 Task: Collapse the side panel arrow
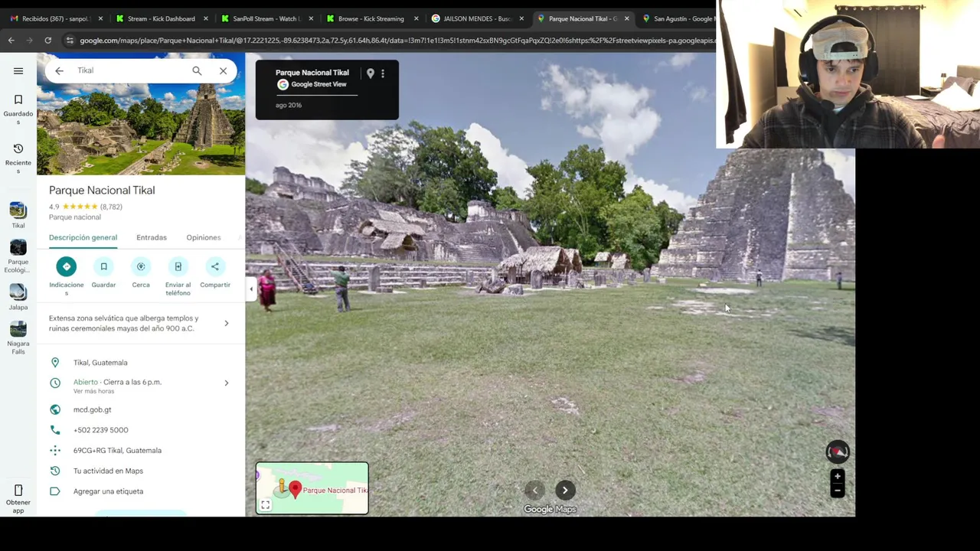251,289
